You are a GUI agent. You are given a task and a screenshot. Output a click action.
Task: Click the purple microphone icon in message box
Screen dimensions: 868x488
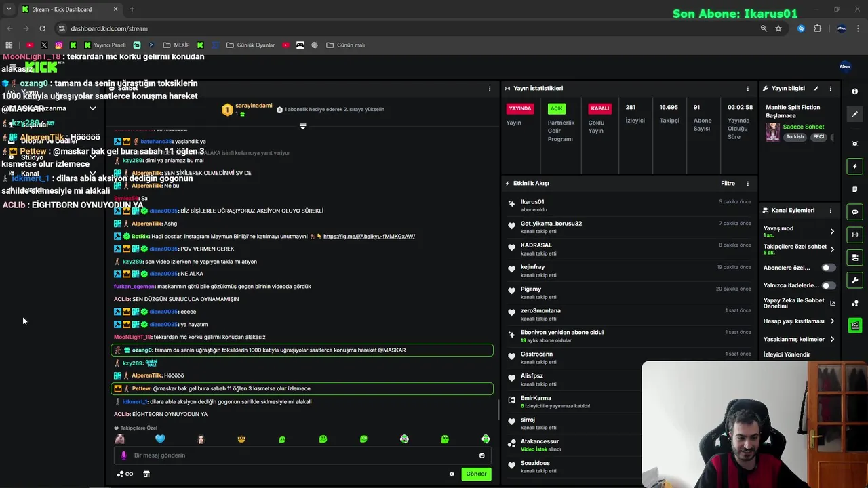click(123, 455)
